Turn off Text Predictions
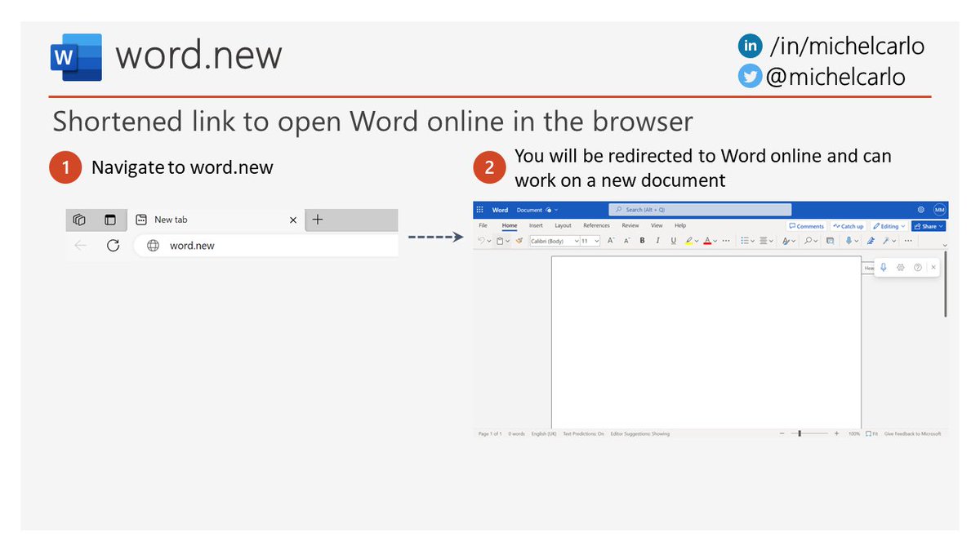980x551 pixels. (583, 433)
